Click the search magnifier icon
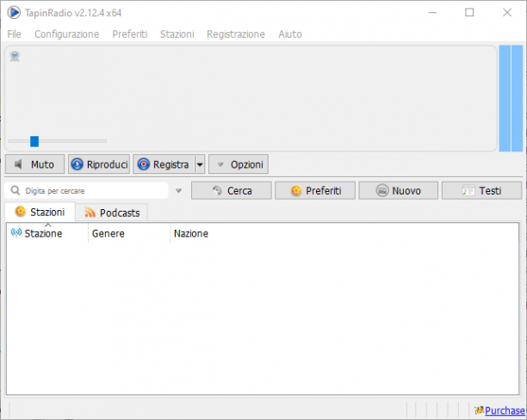This screenshot has width=527, height=420. (15, 190)
